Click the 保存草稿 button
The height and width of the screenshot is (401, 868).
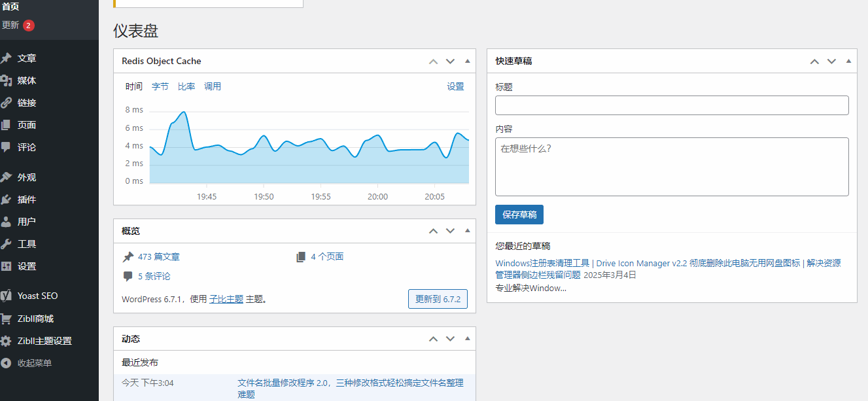[x=519, y=215]
